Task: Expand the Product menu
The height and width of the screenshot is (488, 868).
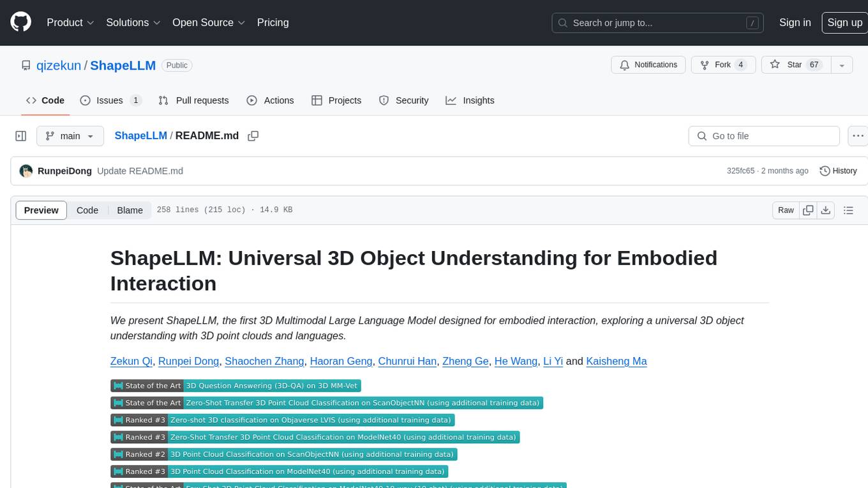Action: [x=71, y=22]
